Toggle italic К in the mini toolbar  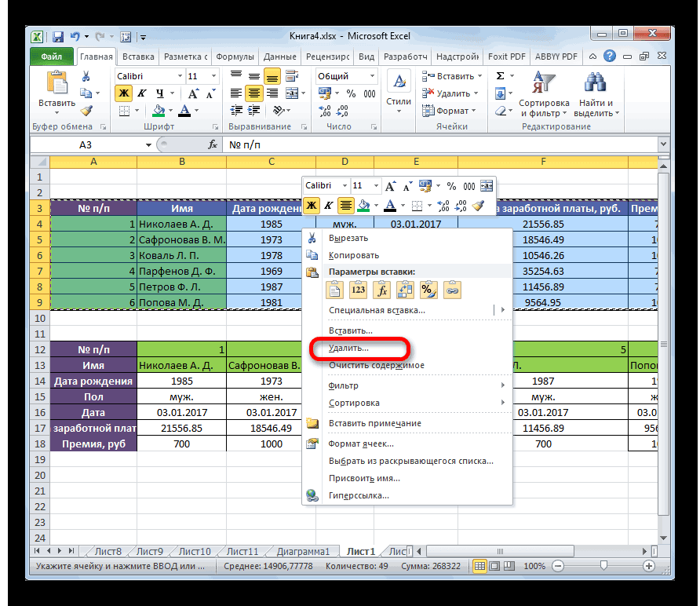pos(328,206)
